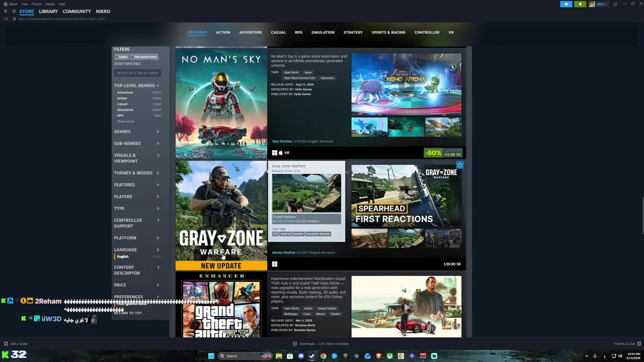Click the Search for a tag or option field

[137, 73]
